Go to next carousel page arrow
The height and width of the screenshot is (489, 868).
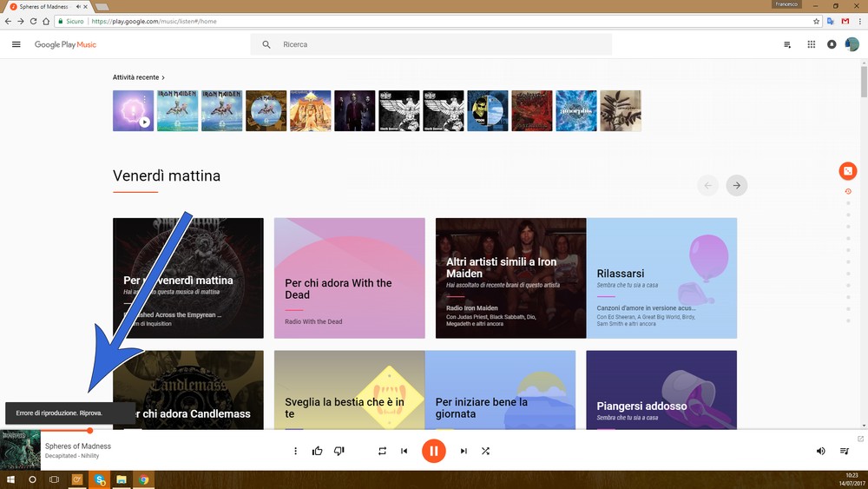click(736, 186)
